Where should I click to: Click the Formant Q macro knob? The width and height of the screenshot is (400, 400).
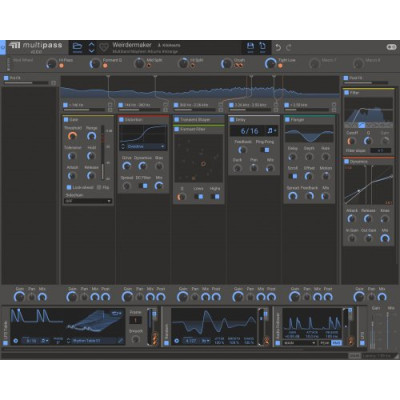95,63
